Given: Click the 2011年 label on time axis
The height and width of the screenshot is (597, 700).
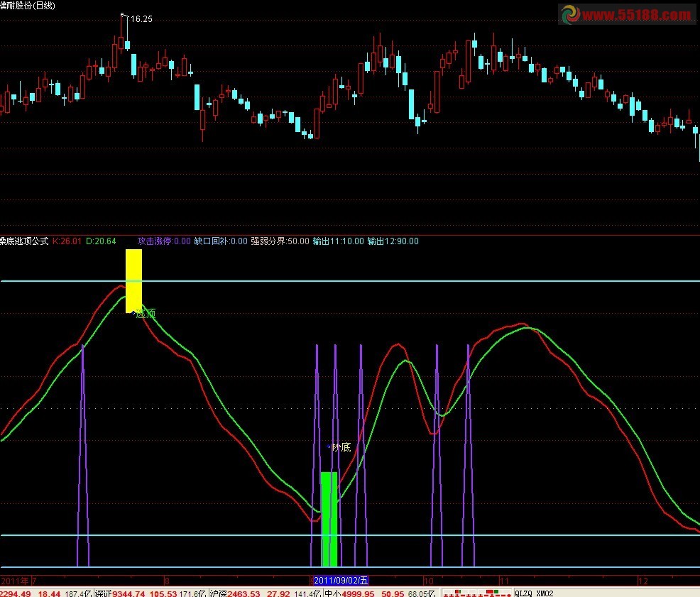Looking at the screenshot, I should [x=15, y=580].
